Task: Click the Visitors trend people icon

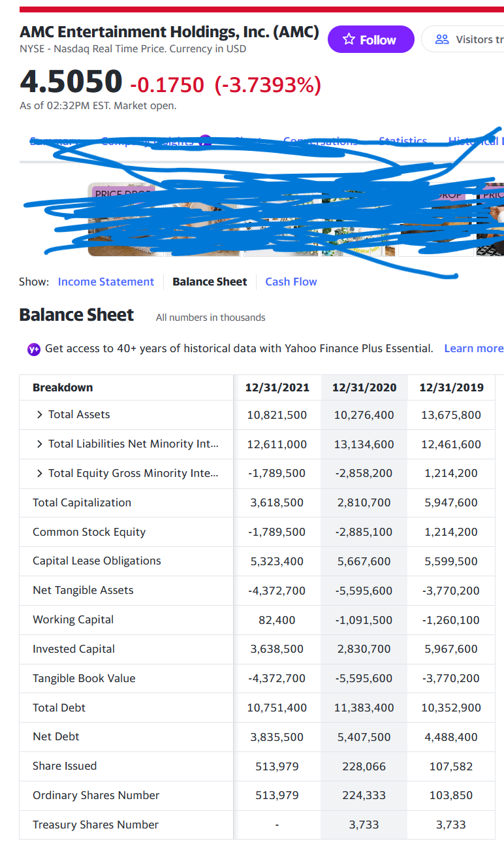Action: 442,40
